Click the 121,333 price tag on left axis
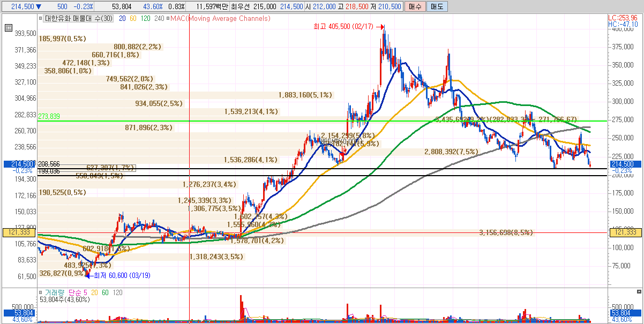 19,232
